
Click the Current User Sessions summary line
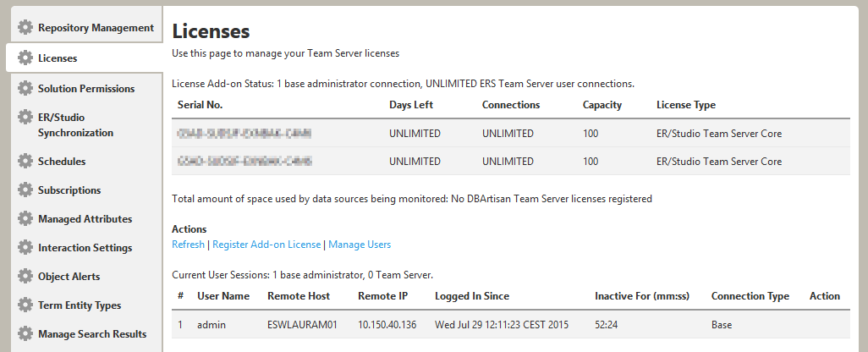[x=302, y=274]
